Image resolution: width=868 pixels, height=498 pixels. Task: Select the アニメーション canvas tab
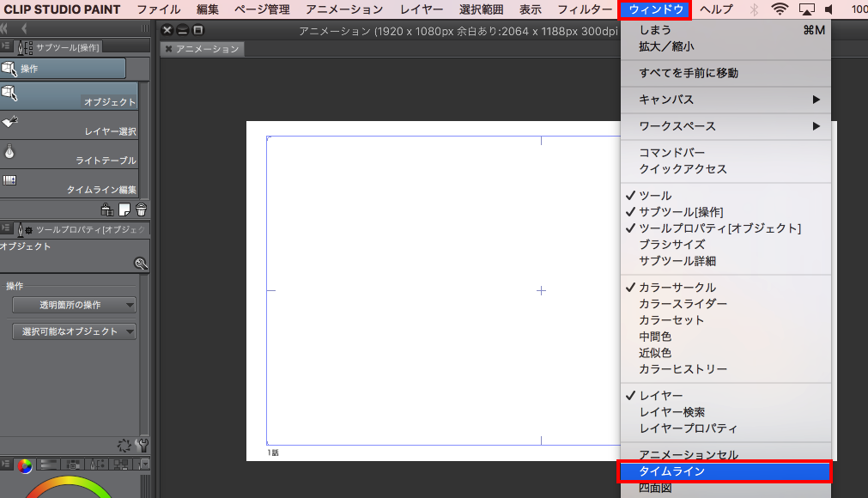click(203, 49)
